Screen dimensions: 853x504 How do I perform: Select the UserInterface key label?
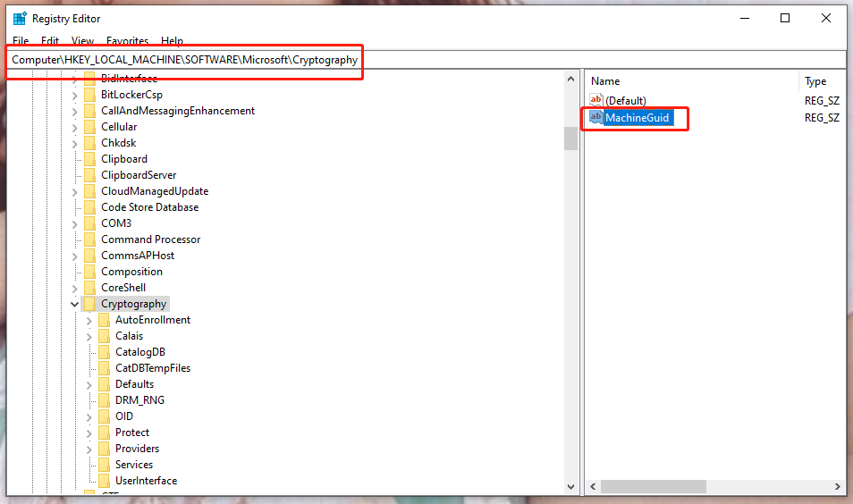[147, 481]
